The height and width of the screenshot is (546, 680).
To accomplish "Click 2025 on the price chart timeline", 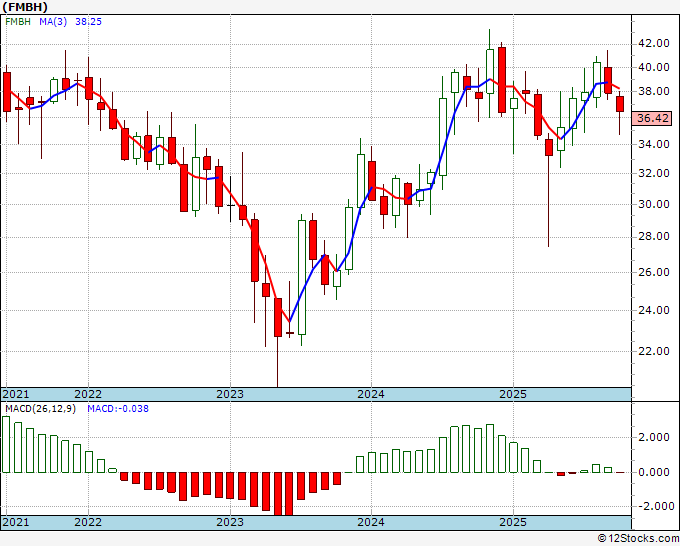I will pos(512,394).
